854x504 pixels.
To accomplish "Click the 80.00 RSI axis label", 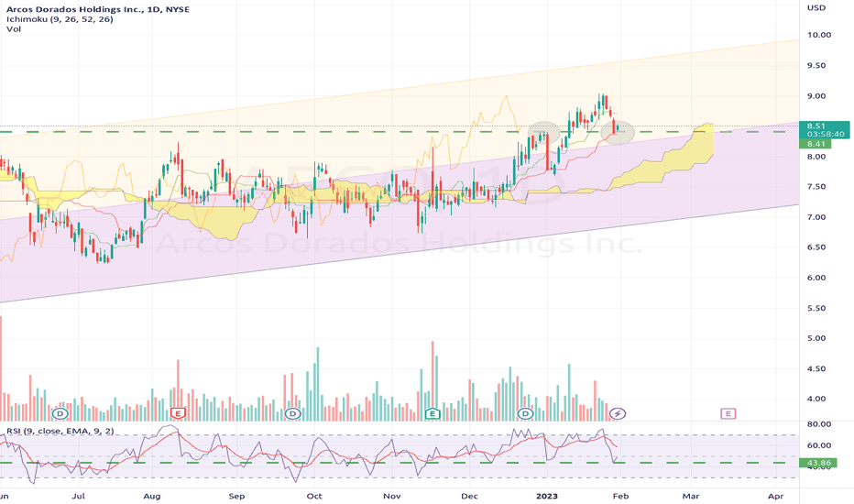I will pos(818,424).
